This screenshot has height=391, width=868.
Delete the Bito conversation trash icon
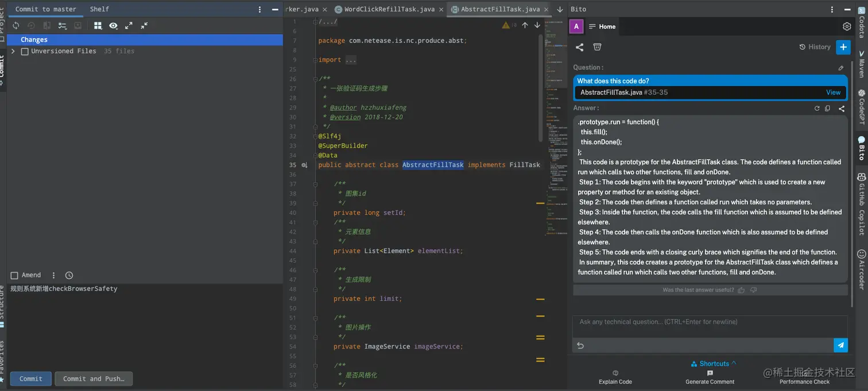(597, 47)
